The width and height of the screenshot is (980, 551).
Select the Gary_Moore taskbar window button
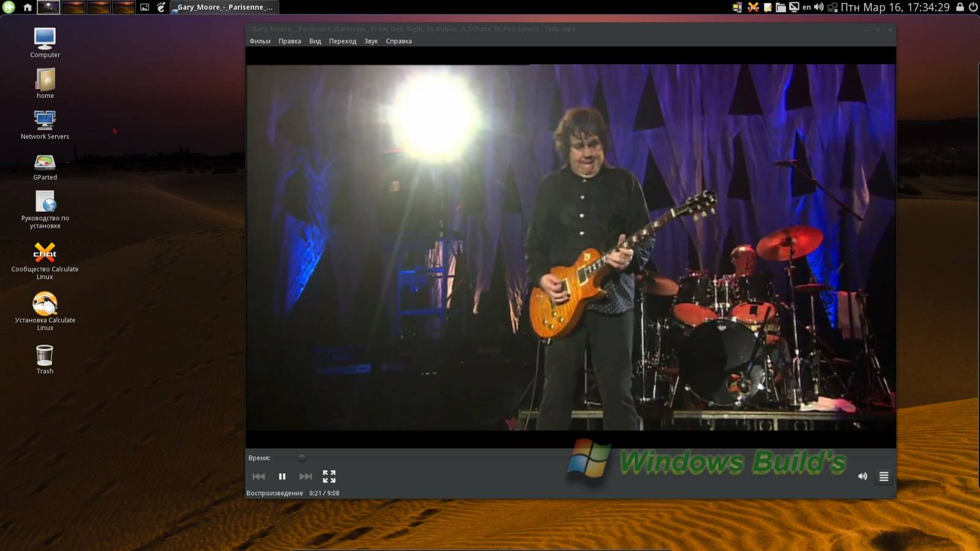coord(224,7)
